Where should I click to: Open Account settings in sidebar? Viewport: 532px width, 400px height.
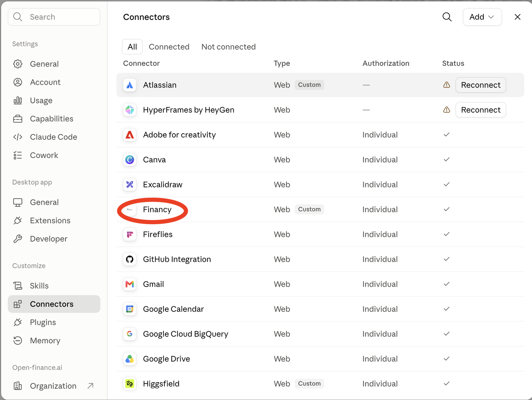(x=54, y=82)
